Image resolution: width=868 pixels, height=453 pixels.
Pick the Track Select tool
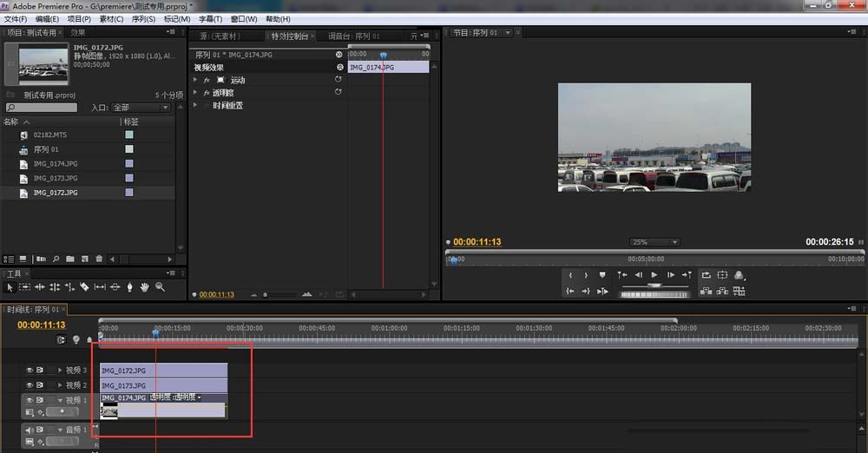25,286
